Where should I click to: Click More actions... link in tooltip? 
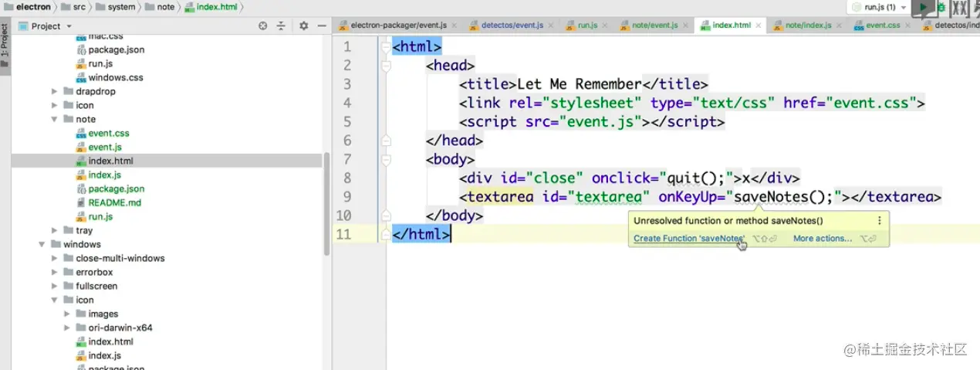tap(823, 239)
